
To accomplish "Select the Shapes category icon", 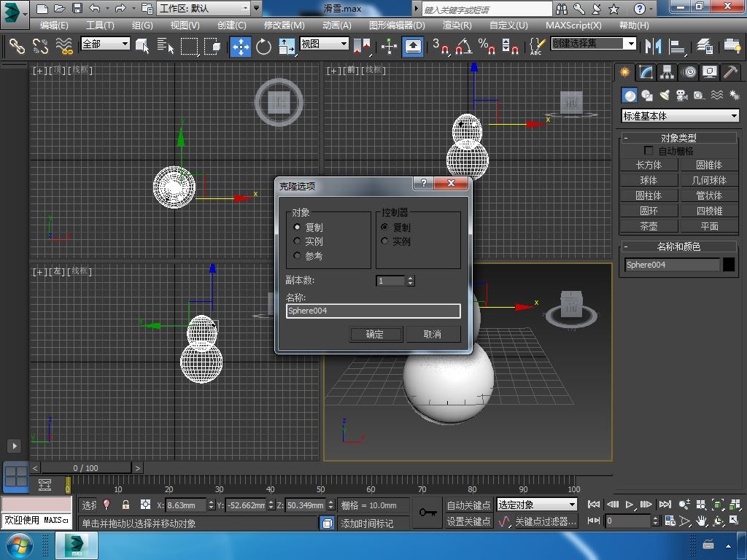I will click(x=647, y=96).
